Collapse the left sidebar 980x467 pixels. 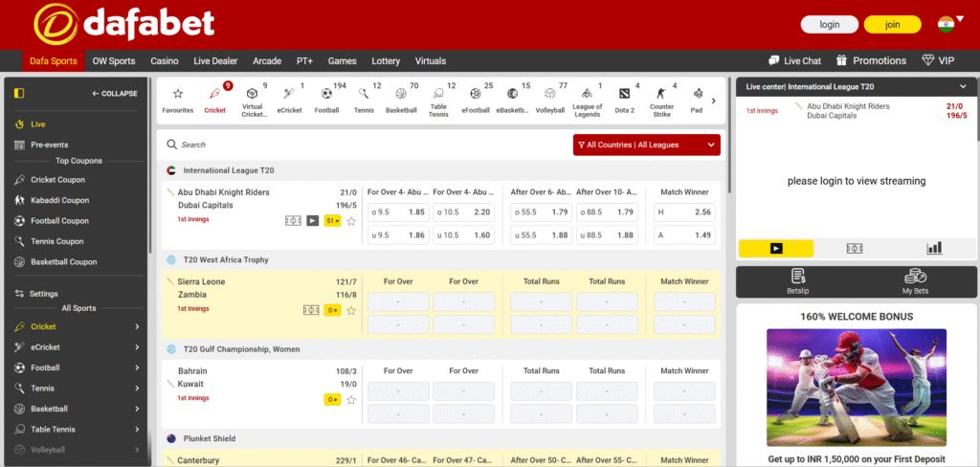114,94
